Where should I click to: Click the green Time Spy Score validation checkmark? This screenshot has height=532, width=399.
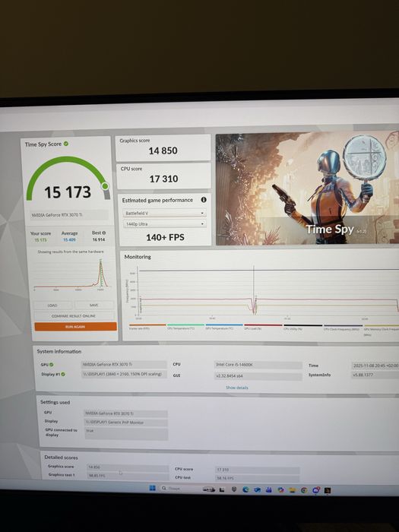(66, 144)
